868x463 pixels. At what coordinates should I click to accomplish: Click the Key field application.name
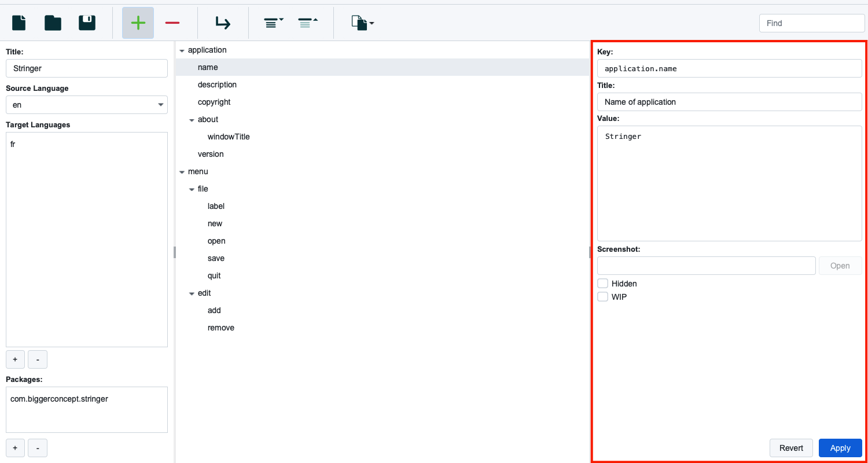tap(730, 68)
